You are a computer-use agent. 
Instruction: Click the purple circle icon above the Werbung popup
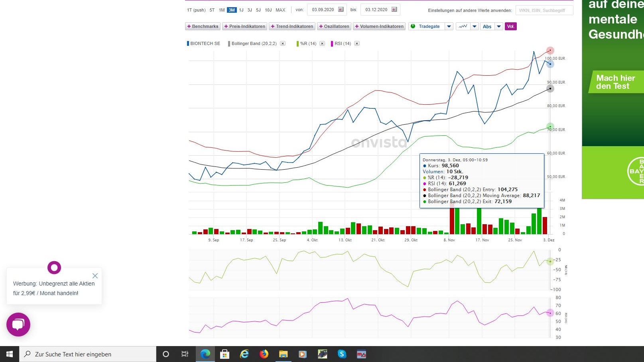(x=54, y=267)
